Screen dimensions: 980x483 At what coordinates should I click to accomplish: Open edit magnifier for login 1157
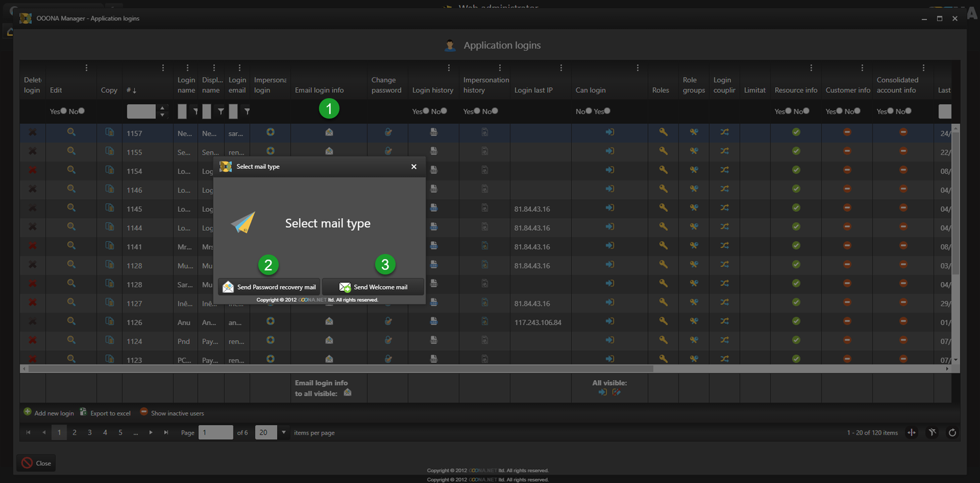71,132
